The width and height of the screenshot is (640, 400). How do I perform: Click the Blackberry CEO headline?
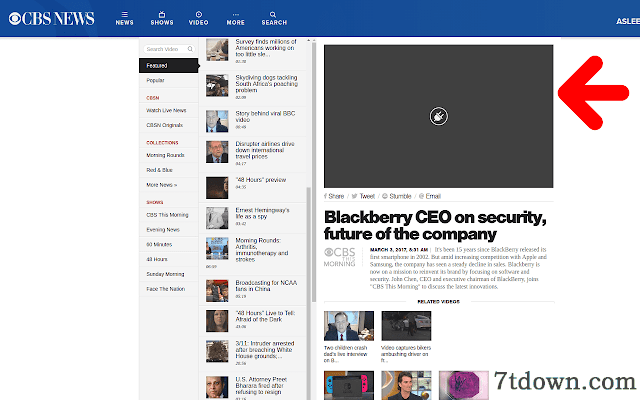pos(435,225)
